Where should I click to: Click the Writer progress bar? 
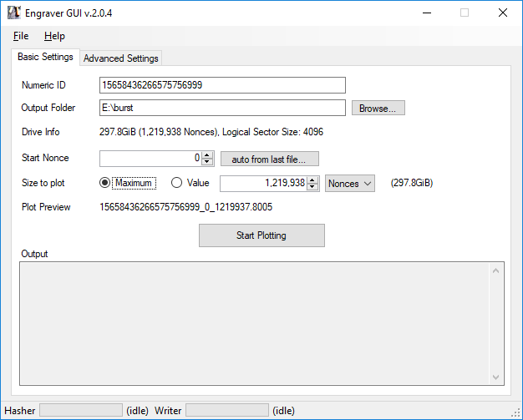click(x=227, y=410)
